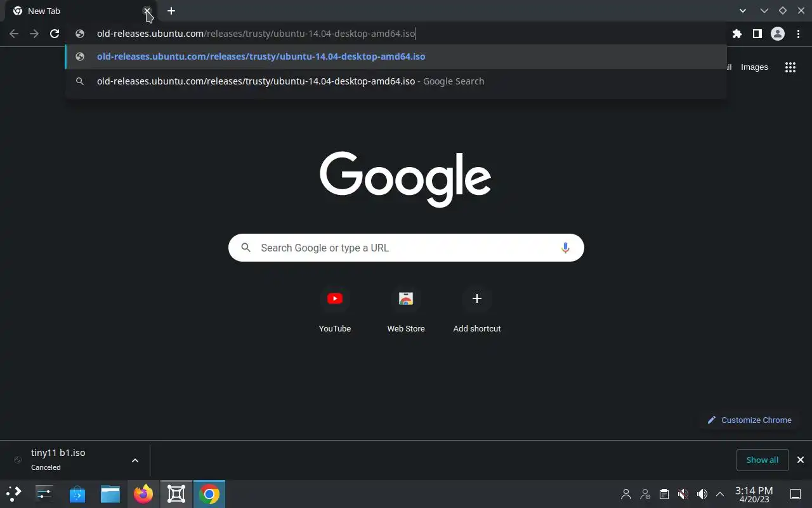
Task: Expand tiny11 b1.iso download options
Action: coord(135,460)
